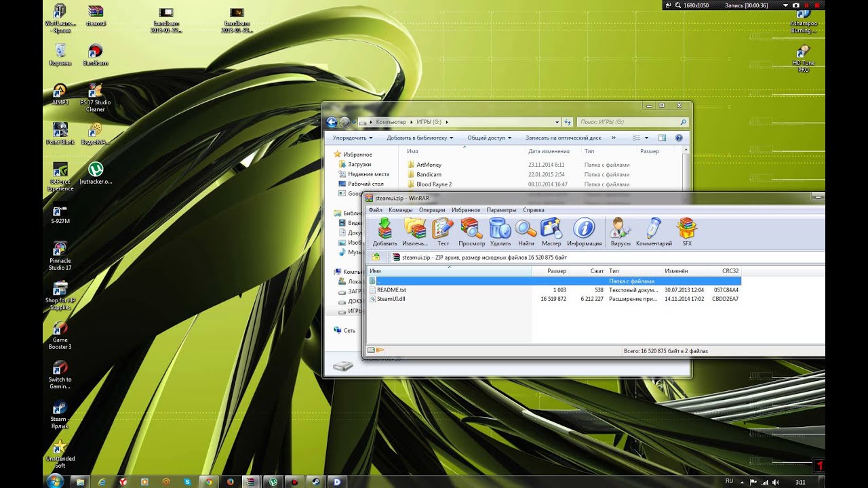Open the Справка menu in WinRAR
The image size is (868, 488).
click(534, 210)
